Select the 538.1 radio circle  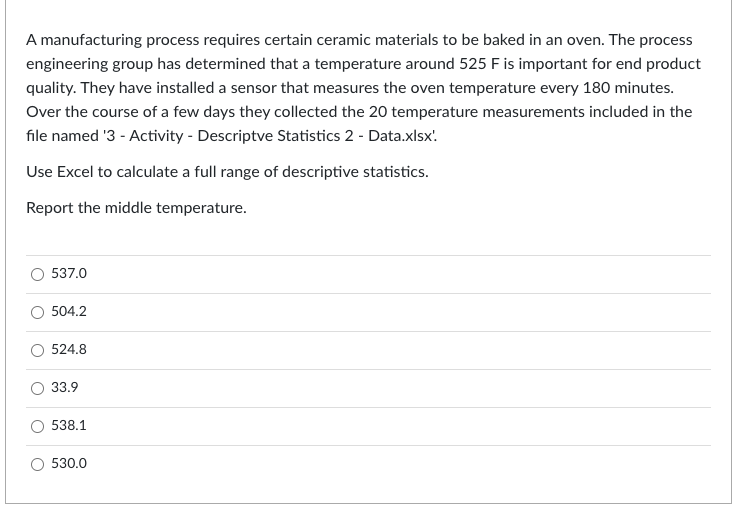37,426
